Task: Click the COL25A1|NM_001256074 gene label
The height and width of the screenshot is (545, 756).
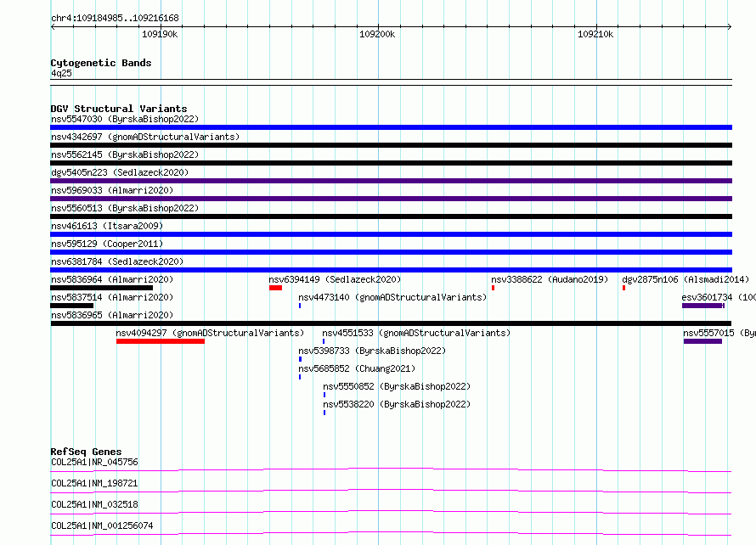Action: [102, 525]
